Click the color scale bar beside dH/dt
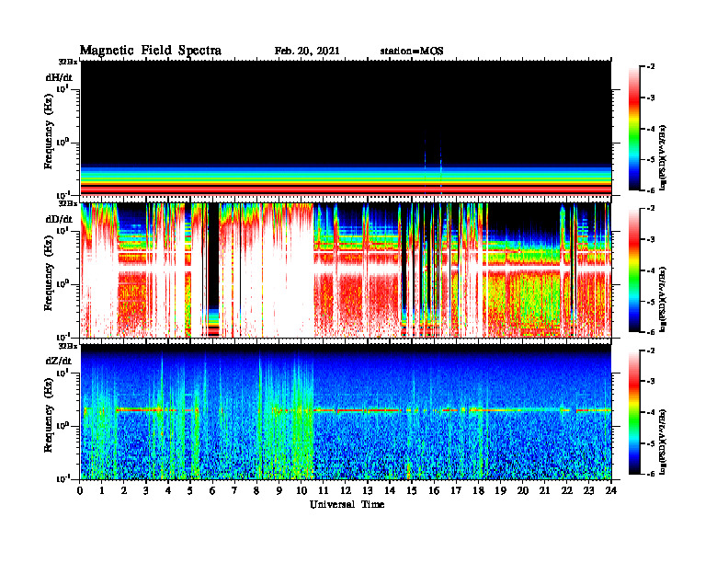Image resolution: width=728 pixels, height=563 pixels. click(634, 128)
